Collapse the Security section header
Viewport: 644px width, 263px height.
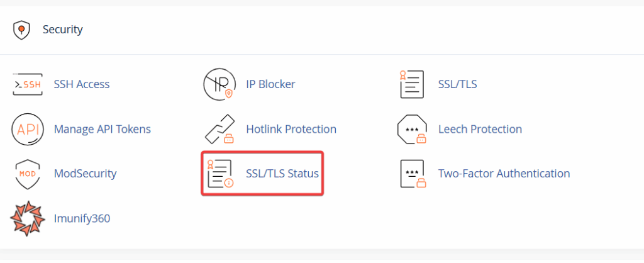(63, 30)
